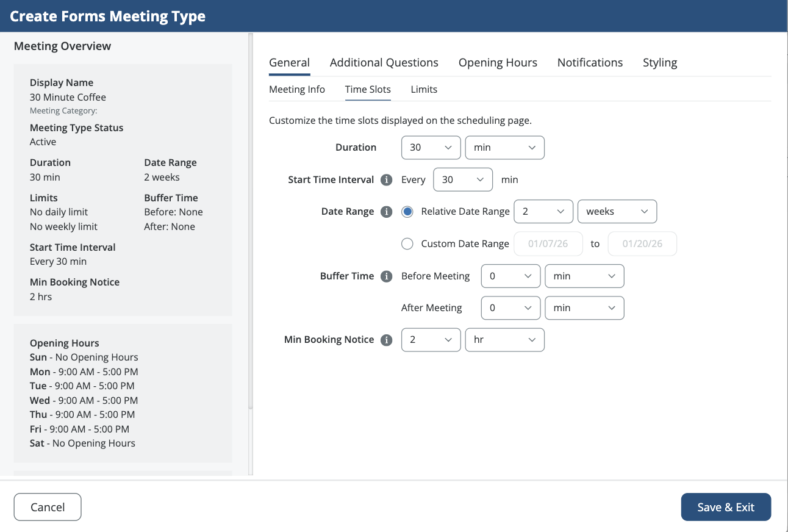
Task: Click Min Booking Notice info icon
Action: click(386, 340)
